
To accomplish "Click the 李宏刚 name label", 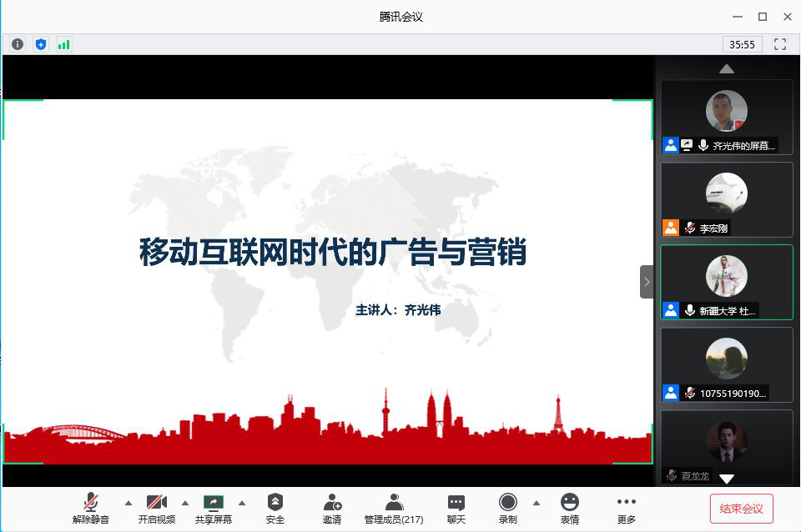I will 713,228.
